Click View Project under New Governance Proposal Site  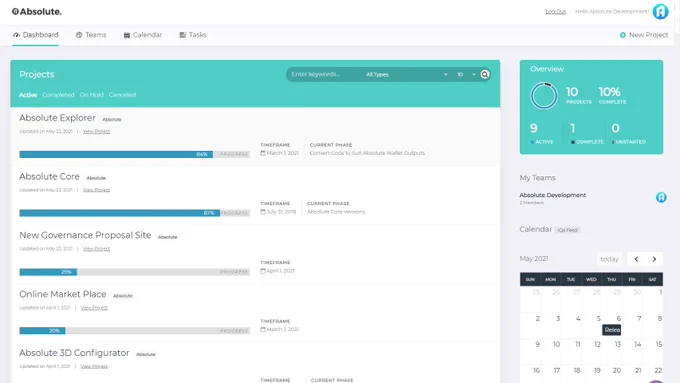[x=96, y=249]
